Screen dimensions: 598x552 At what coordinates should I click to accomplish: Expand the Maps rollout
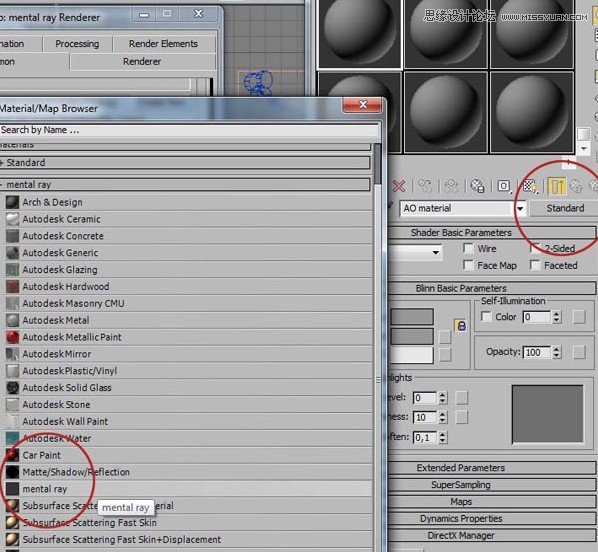(491, 502)
